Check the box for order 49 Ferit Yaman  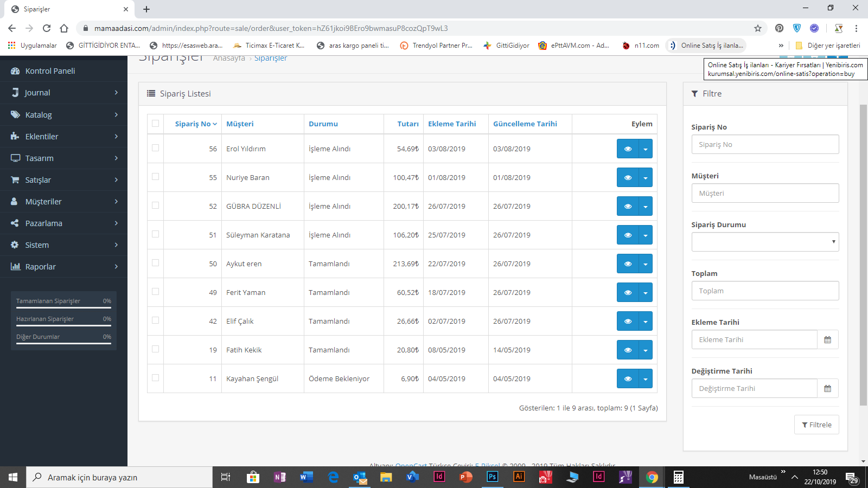click(x=156, y=292)
